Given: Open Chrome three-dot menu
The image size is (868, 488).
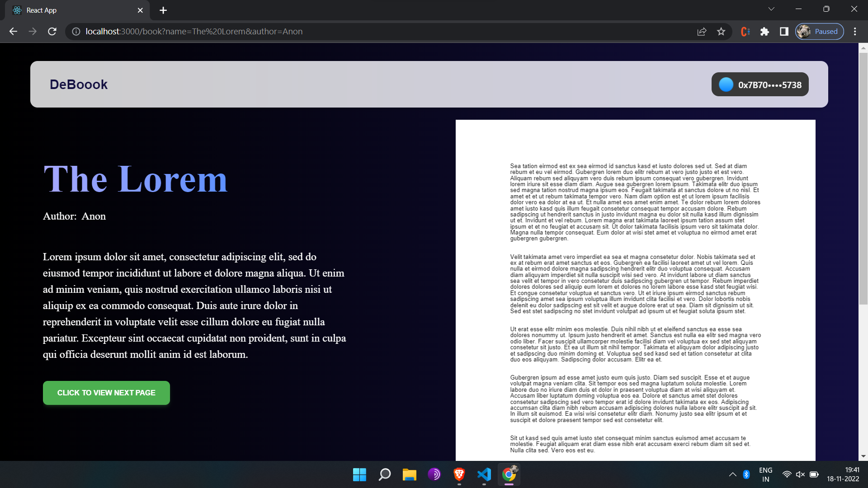Looking at the screenshot, I should coord(854,32).
